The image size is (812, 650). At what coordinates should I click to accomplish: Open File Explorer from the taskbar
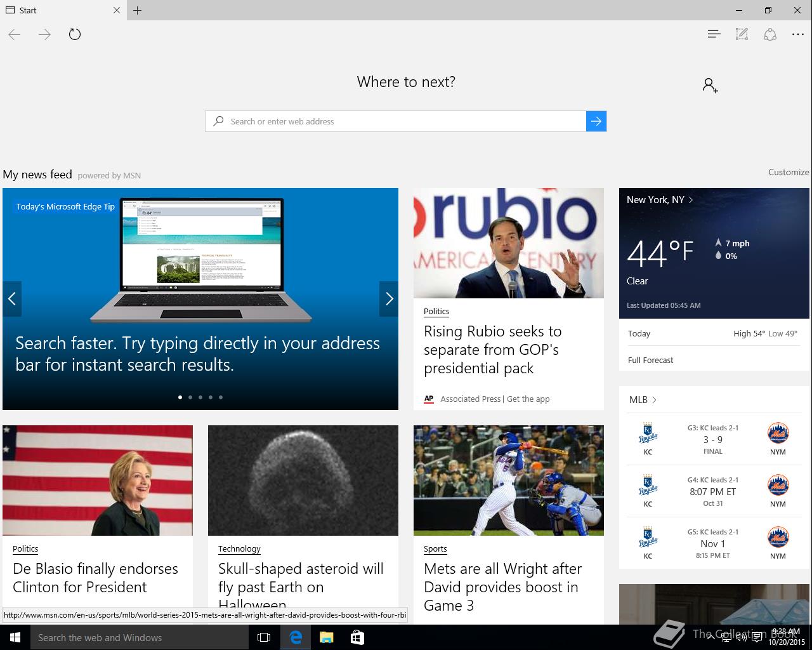[x=326, y=637]
